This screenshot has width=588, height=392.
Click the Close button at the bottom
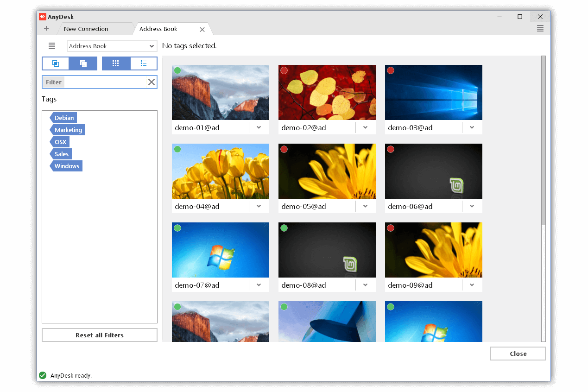pos(518,354)
